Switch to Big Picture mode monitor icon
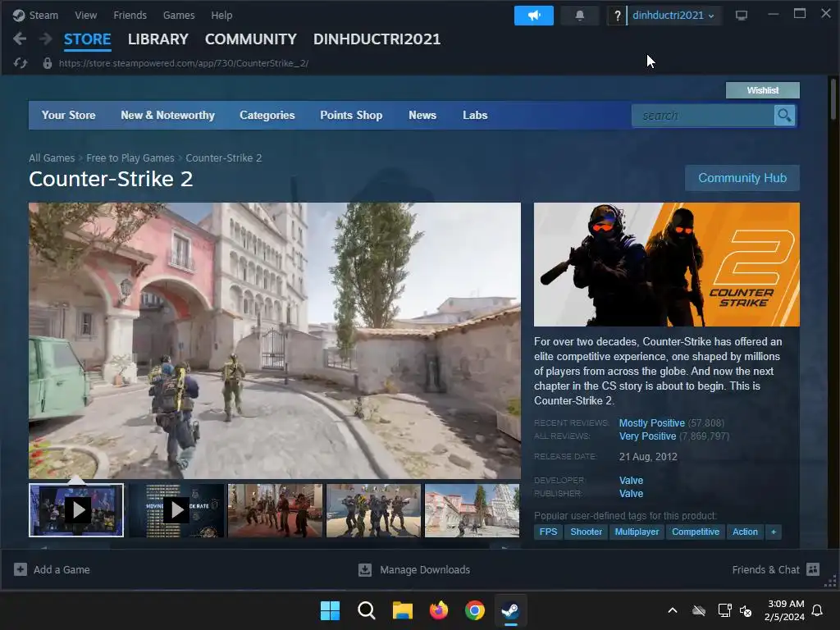The width and height of the screenshot is (840, 630). (x=742, y=16)
